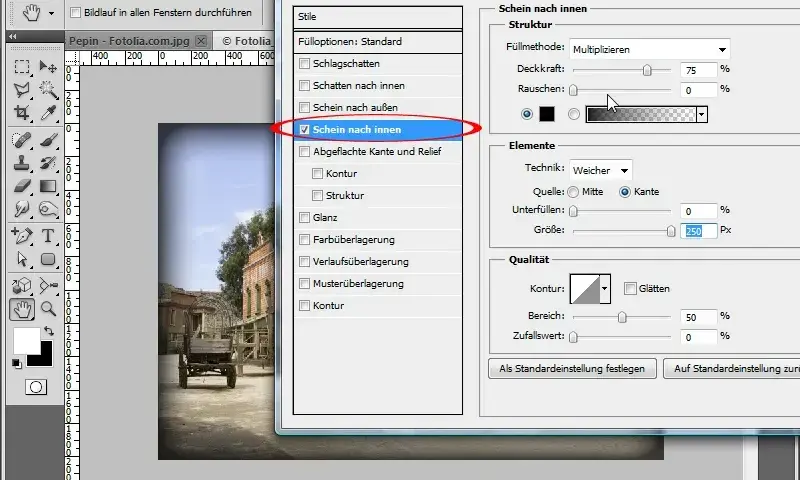Close the Pepin - Fotolia.com.jpg tab

click(x=202, y=41)
